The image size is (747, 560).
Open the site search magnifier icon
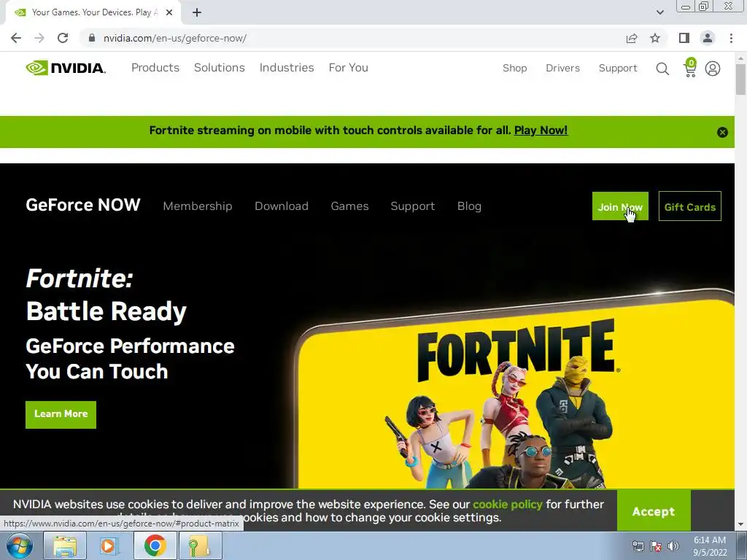pos(662,69)
